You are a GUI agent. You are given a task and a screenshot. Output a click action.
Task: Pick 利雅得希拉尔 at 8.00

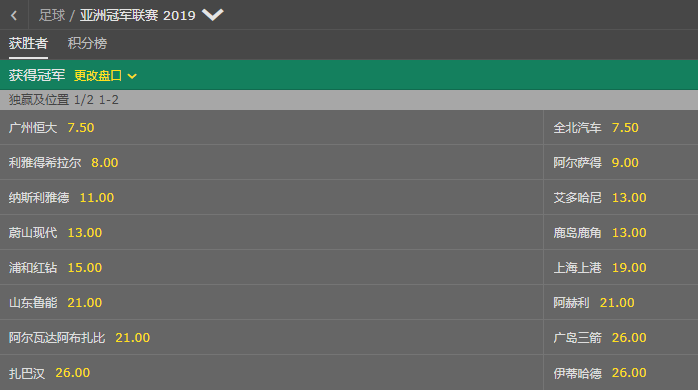tap(272, 162)
